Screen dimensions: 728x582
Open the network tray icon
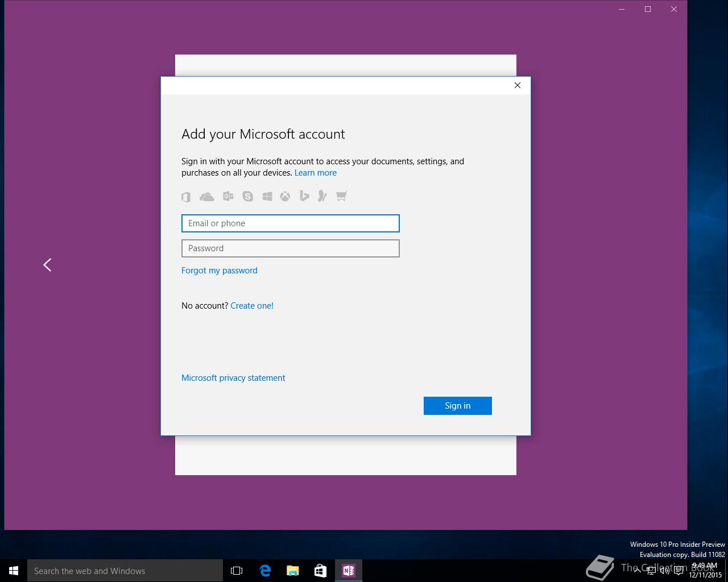[x=651, y=571]
